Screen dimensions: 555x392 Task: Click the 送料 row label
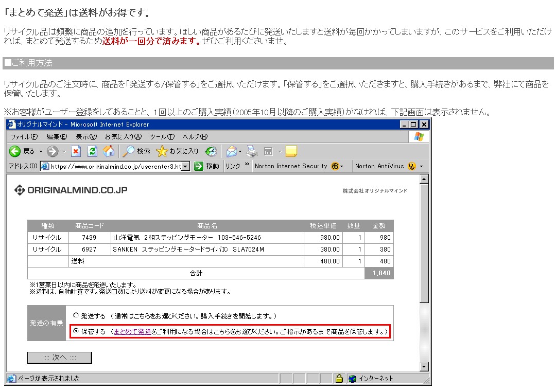click(x=78, y=261)
